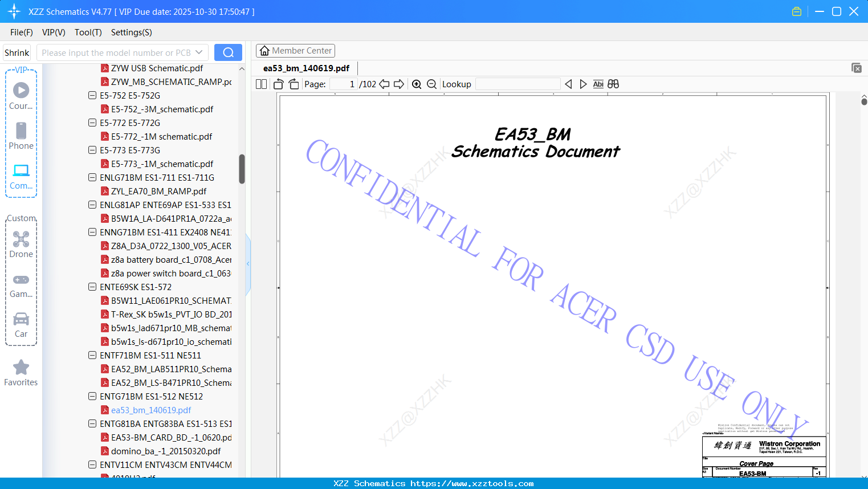
Task: Click the file tree scroll-up arrow
Action: click(242, 68)
